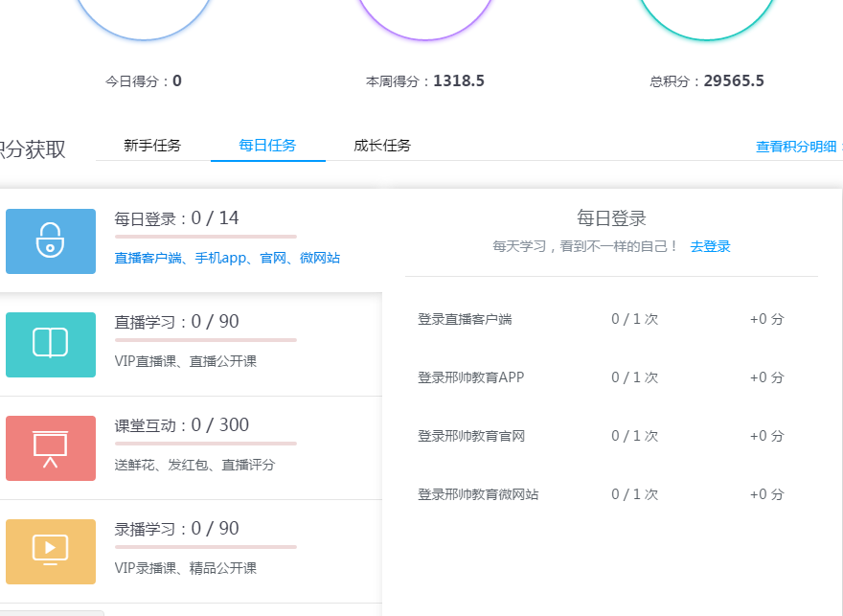Click the teal live study book icon
Image resolution: width=843 pixels, height=616 pixels.
(x=51, y=344)
